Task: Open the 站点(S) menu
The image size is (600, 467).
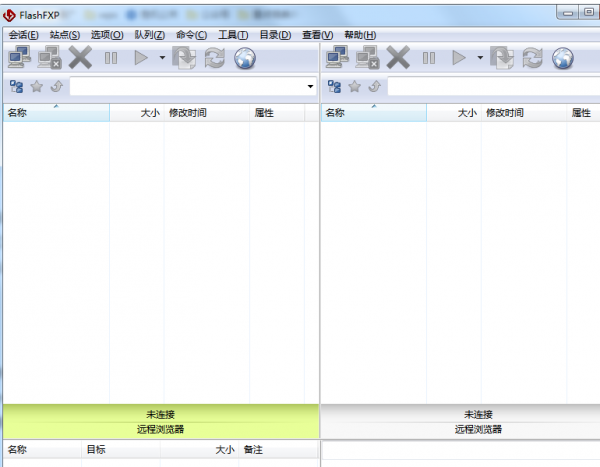Action: tap(64, 35)
